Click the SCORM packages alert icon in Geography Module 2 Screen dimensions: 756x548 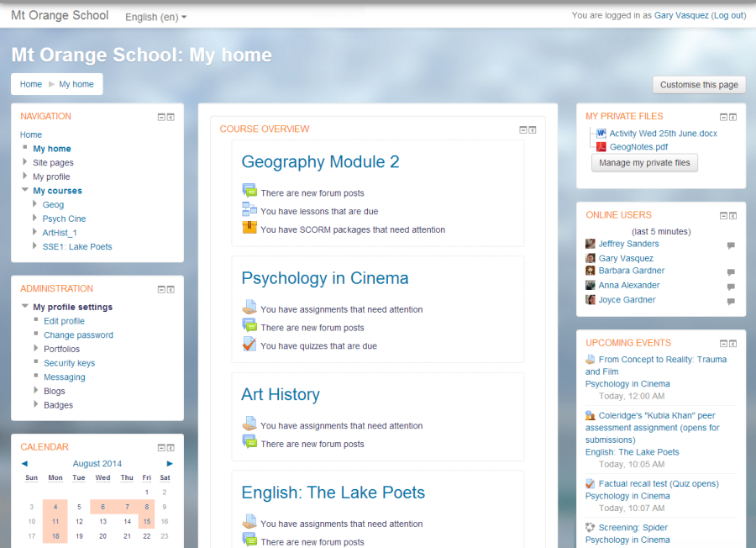(249, 227)
